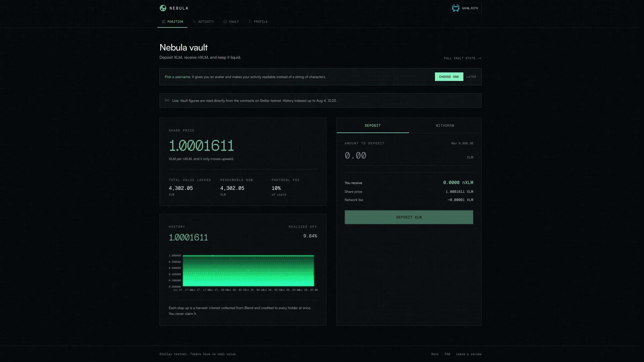Click the amount to deposit input field
Image resolution: width=644 pixels, height=362 pixels.
point(404,156)
